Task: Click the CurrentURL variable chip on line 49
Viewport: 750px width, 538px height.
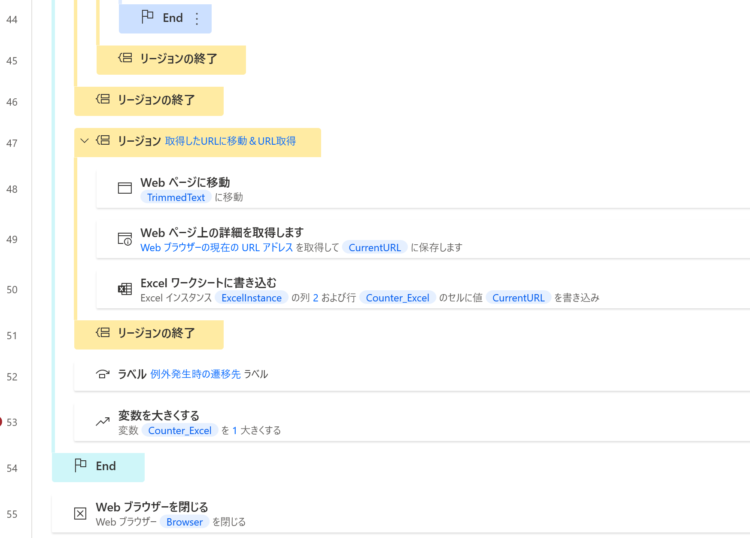Action: tap(375, 248)
